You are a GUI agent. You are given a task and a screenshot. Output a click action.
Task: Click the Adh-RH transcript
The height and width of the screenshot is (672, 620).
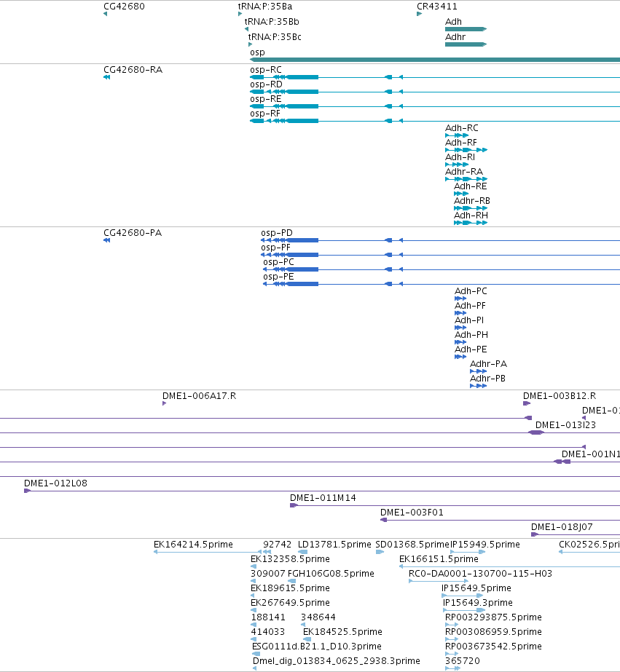(x=471, y=223)
